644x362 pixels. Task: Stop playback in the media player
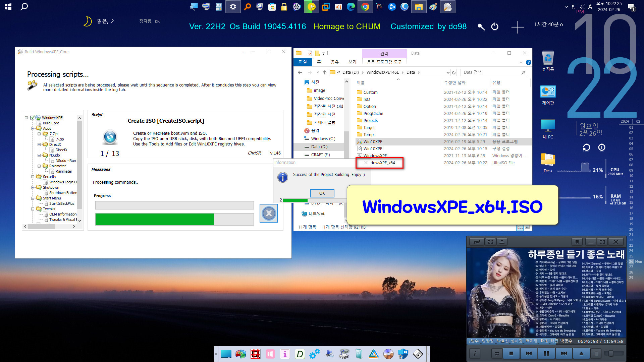(x=511, y=353)
